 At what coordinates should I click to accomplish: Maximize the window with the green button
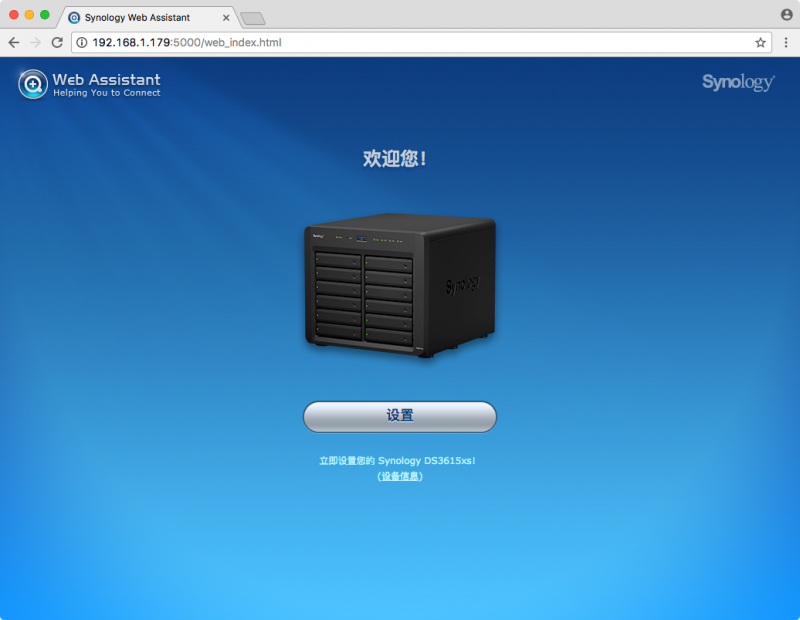pos(45,14)
